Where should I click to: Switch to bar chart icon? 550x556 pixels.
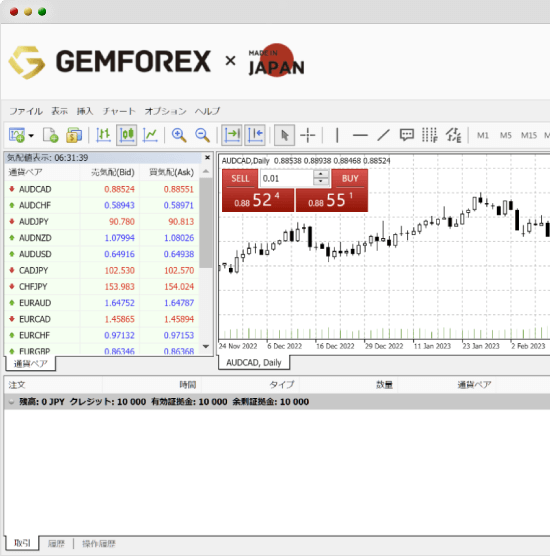coord(103,135)
